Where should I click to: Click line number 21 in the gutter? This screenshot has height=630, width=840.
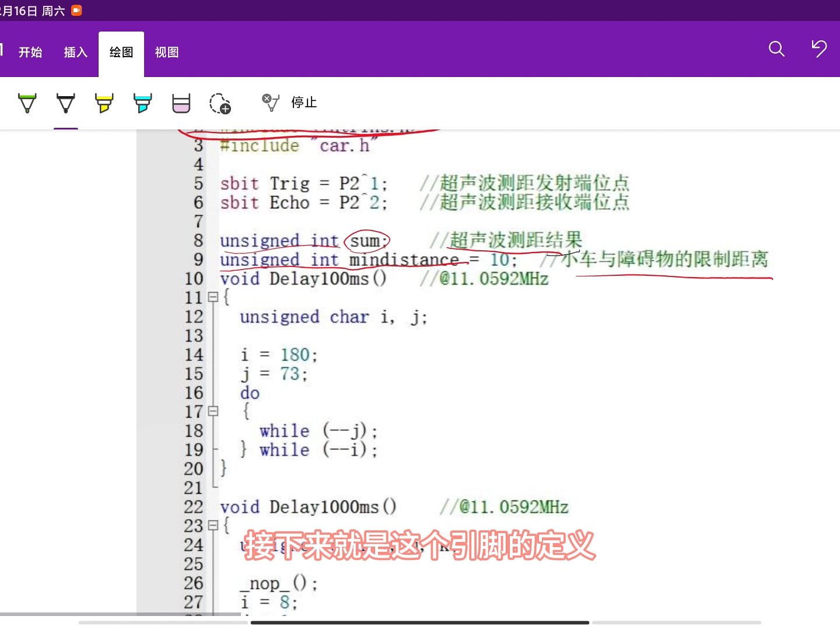pos(194,488)
